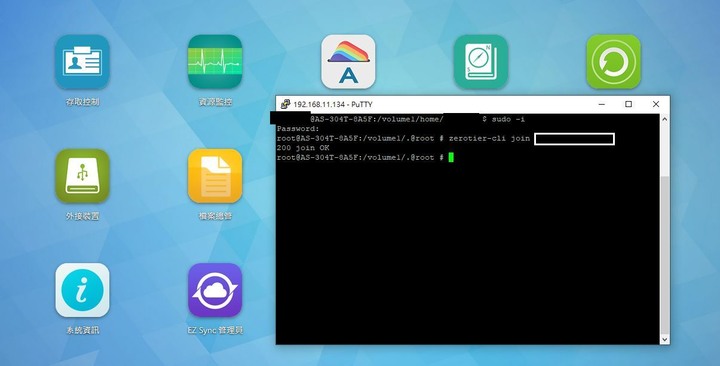Launch the 資源監控 resource monitor app

(x=215, y=62)
